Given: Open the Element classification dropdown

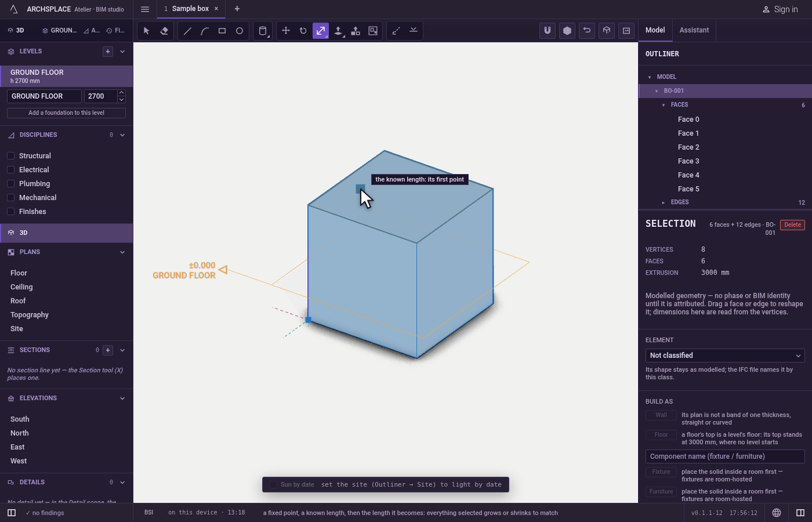Looking at the screenshot, I should pyautogui.click(x=725, y=356).
